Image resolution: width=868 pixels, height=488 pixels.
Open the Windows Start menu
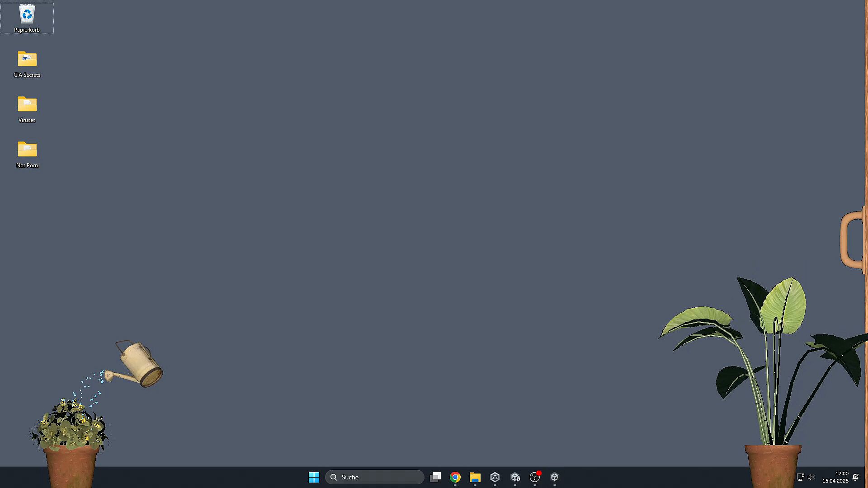click(314, 477)
